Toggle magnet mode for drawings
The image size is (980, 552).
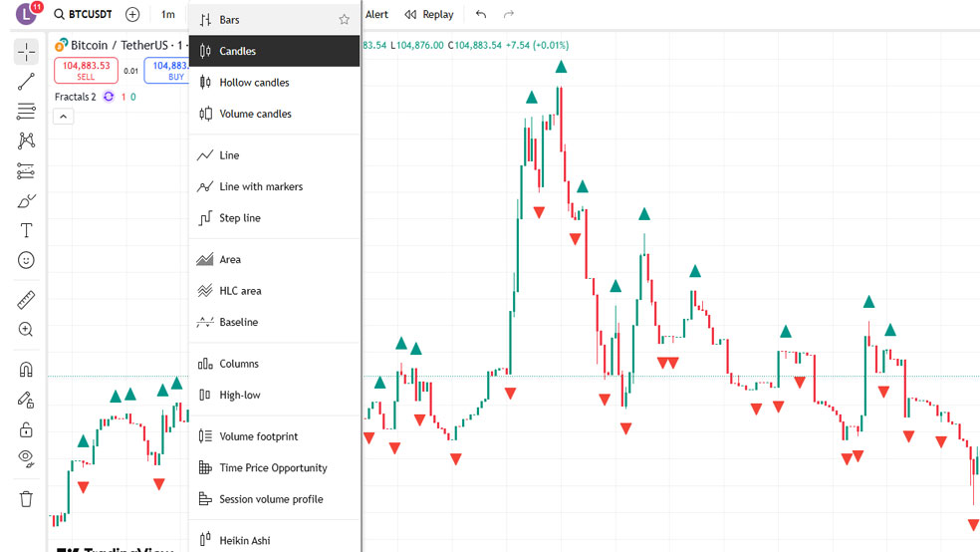coord(26,370)
